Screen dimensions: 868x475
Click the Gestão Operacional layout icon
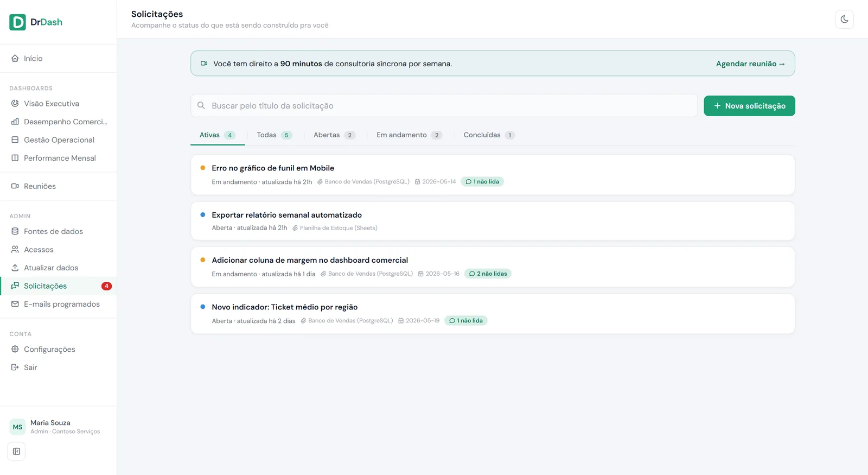click(15, 140)
